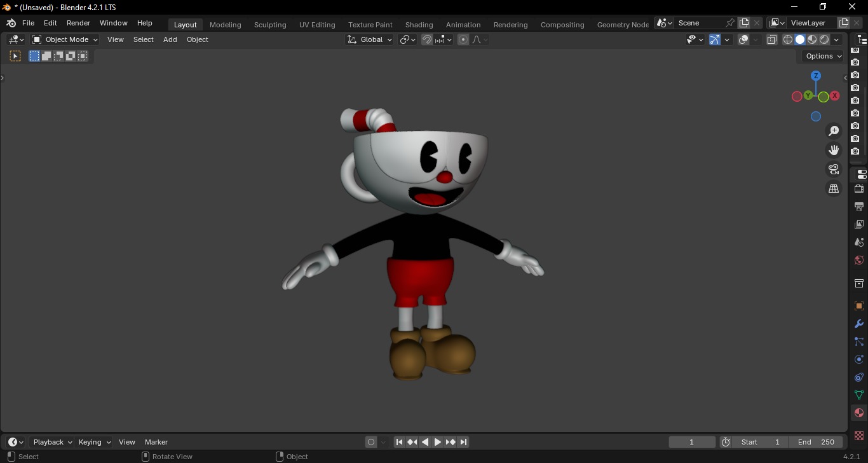Pin the Scene with pin icon

pyautogui.click(x=730, y=23)
